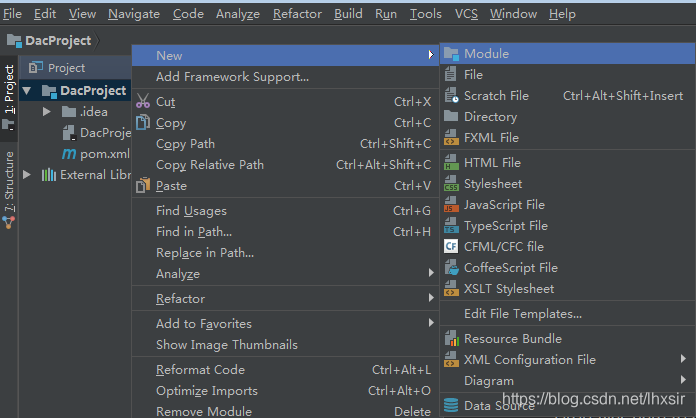Collapse the DacProject tree node

click(27, 91)
